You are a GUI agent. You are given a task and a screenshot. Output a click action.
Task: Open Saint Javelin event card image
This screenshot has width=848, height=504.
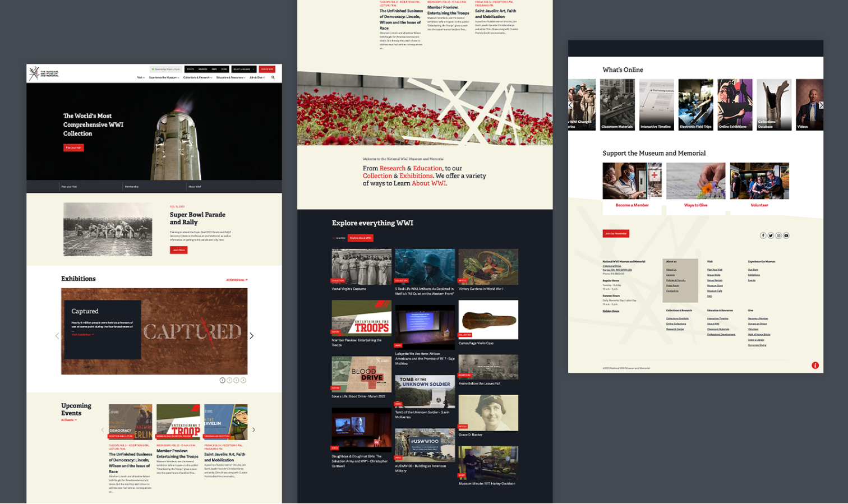point(225,422)
